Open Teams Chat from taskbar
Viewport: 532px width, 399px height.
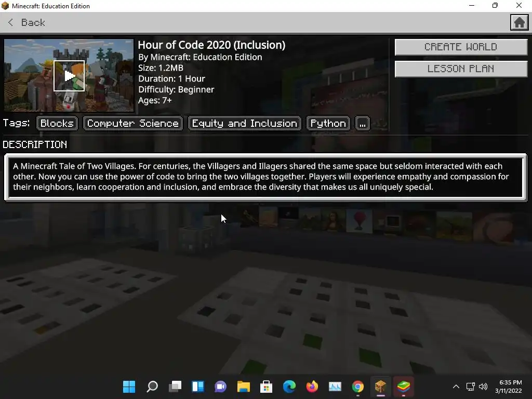point(220,387)
